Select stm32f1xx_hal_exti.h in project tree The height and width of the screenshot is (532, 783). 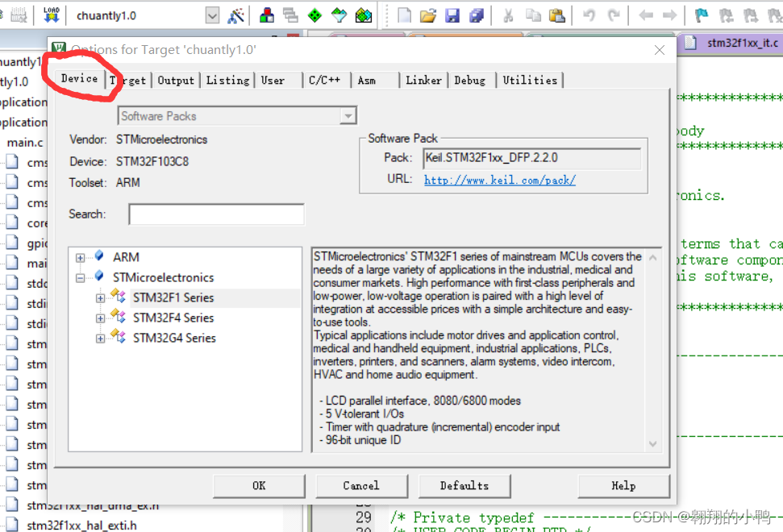tap(81, 525)
